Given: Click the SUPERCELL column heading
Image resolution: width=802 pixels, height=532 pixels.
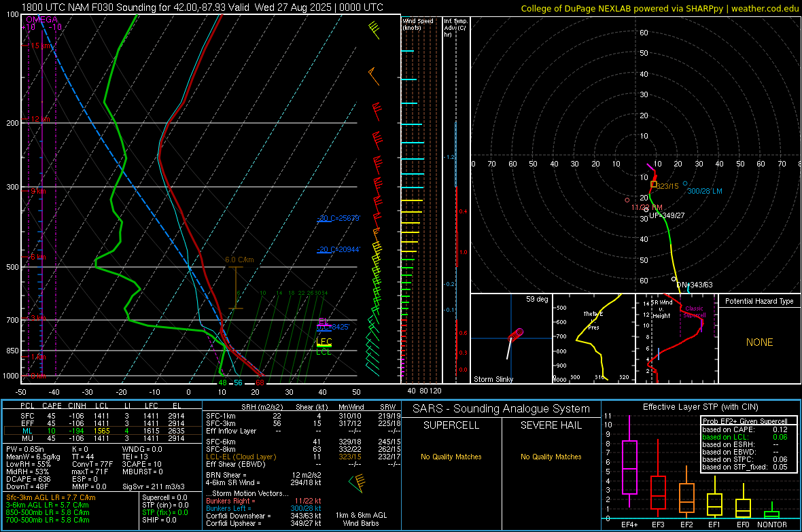Looking at the screenshot, I should click(x=451, y=425).
